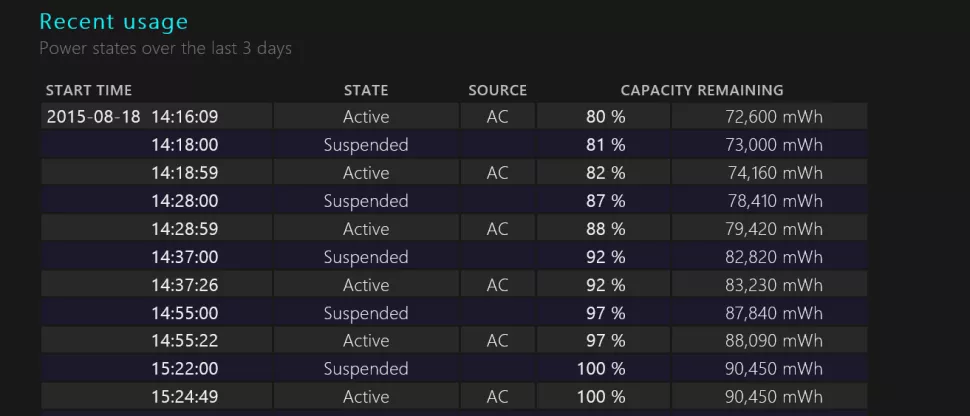Click the 78,410 mWh capacity value
Viewport: 970px width, 416px height.
(x=773, y=201)
